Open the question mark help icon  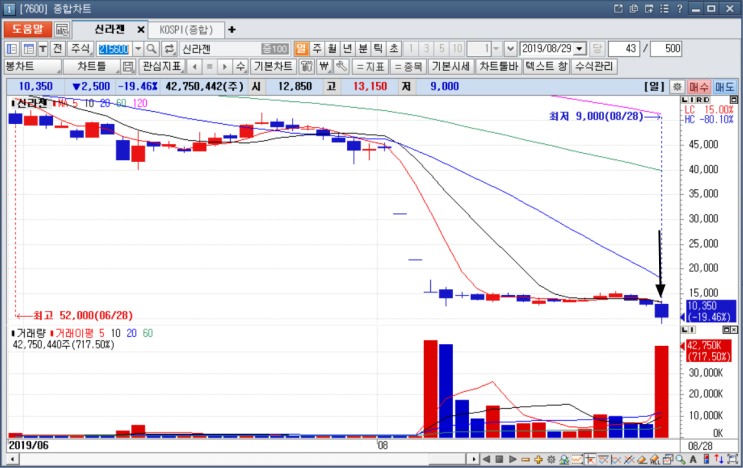pyautogui.click(x=680, y=9)
